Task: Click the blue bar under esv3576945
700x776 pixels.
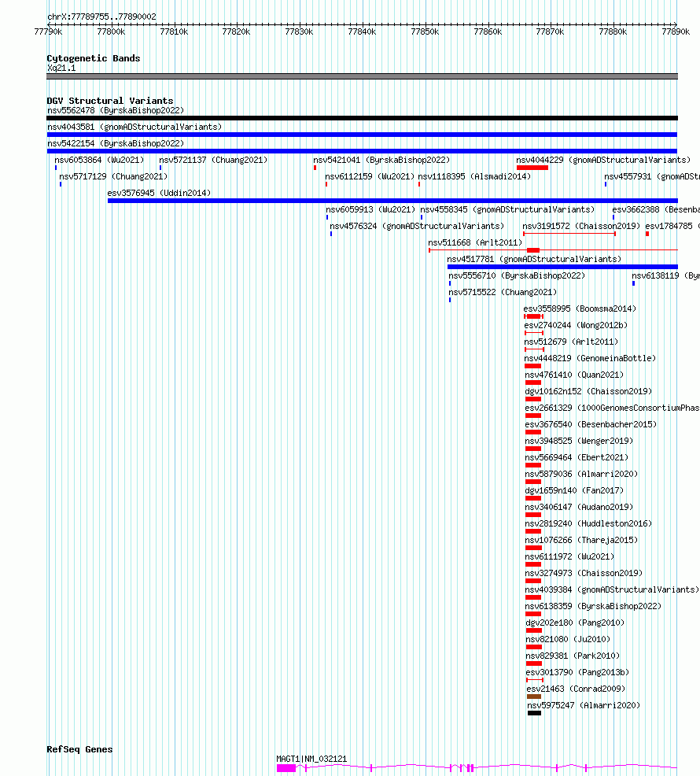Action: click(x=392, y=201)
